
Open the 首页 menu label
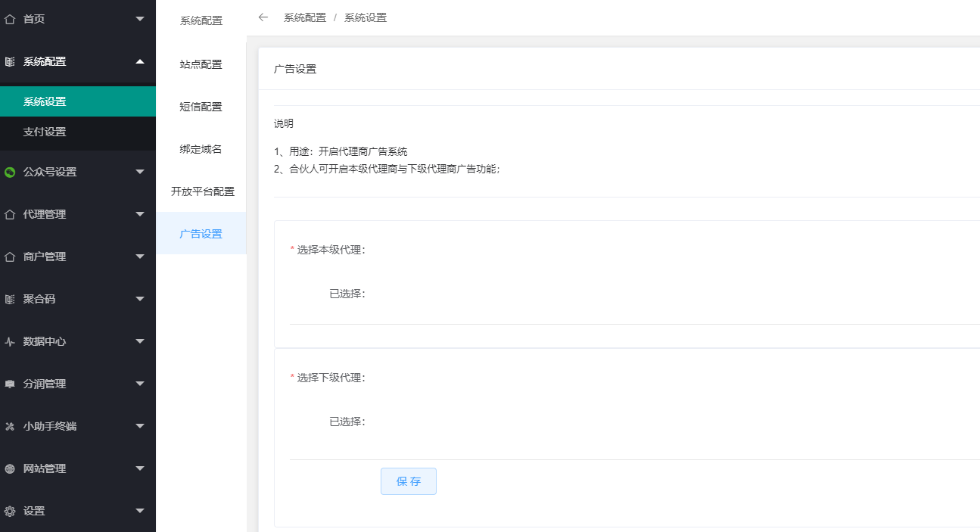[34, 19]
